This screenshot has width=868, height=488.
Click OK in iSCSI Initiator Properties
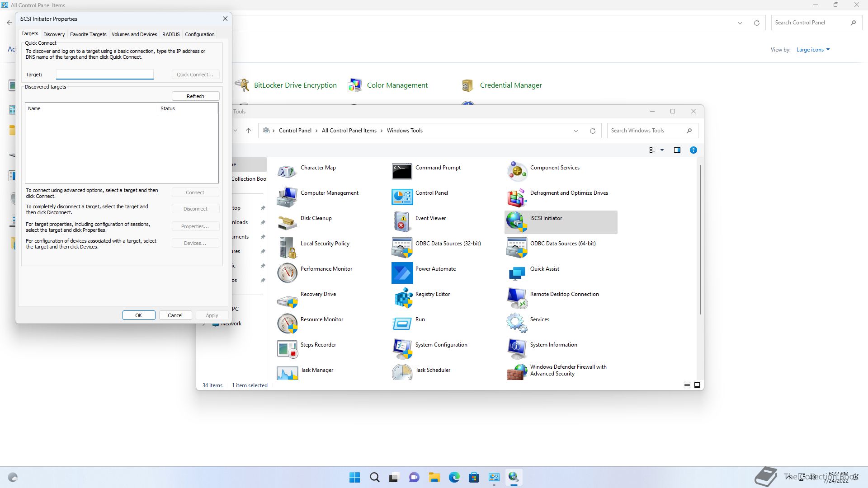(139, 315)
